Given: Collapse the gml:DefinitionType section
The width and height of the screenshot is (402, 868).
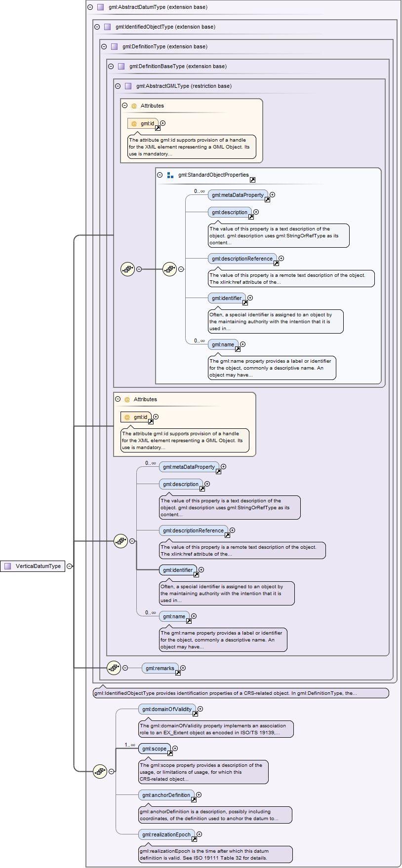Looking at the screenshot, I should coord(104,47).
